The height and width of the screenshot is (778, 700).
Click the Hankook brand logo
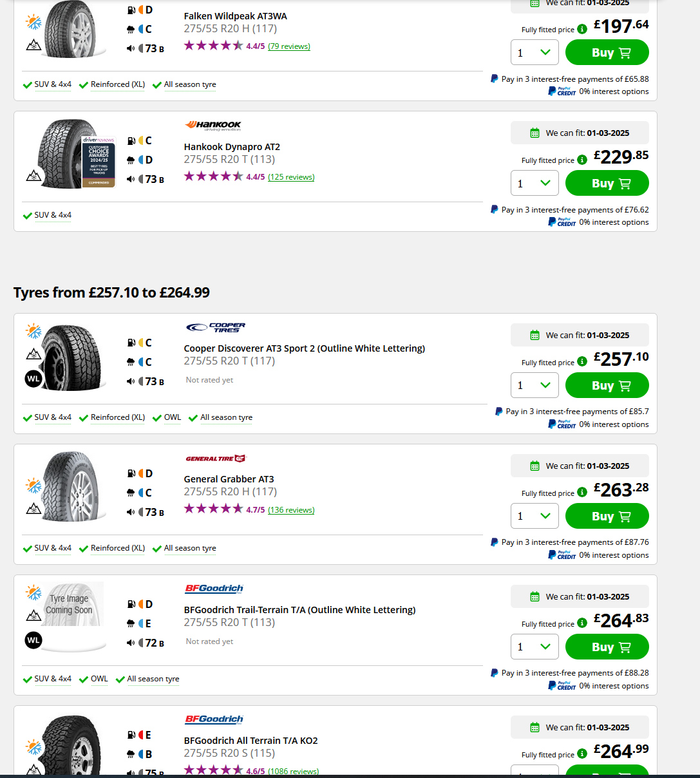click(x=213, y=125)
